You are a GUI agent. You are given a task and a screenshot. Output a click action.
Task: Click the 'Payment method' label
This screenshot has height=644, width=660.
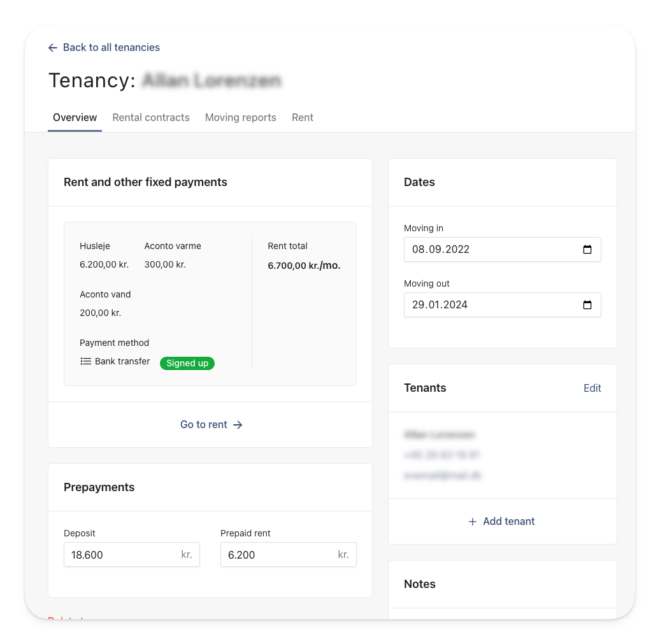[114, 343]
